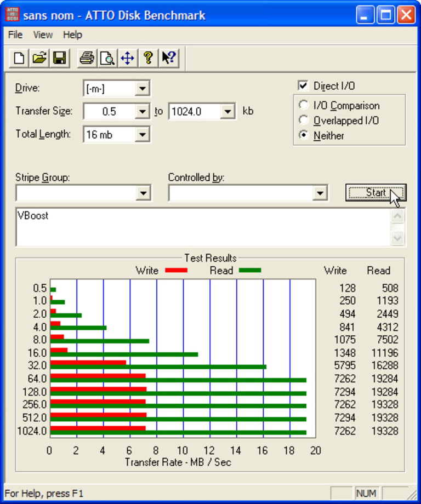The image size is (421, 504).
Task: Open the File menu
Action: click(x=15, y=35)
